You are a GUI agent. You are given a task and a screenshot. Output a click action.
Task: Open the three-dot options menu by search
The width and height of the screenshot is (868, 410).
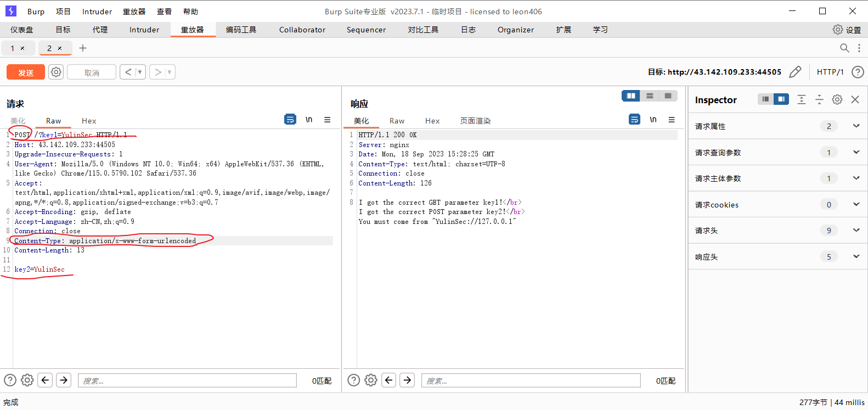pos(859,48)
